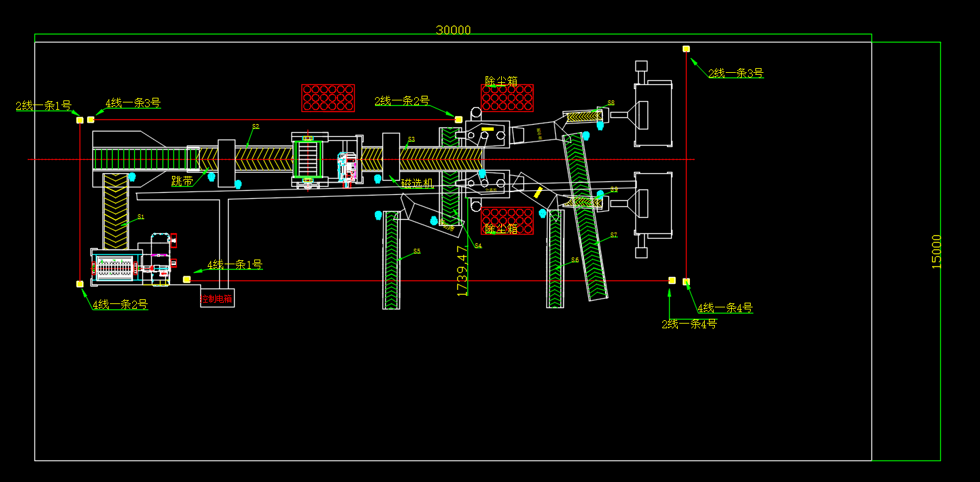The height and width of the screenshot is (482, 980).
Task: Click the 4线一条4号 yellow marker
Action: click(x=686, y=281)
